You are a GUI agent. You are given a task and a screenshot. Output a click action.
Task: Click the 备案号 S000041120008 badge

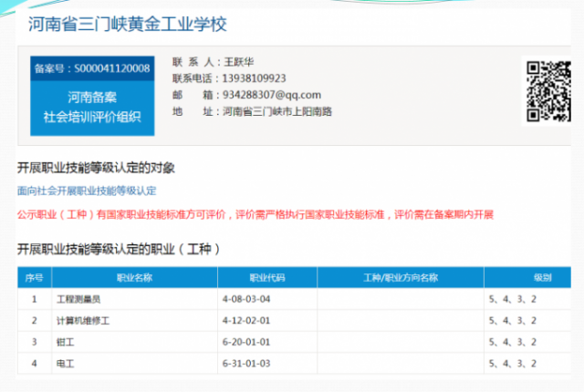[92, 68]
